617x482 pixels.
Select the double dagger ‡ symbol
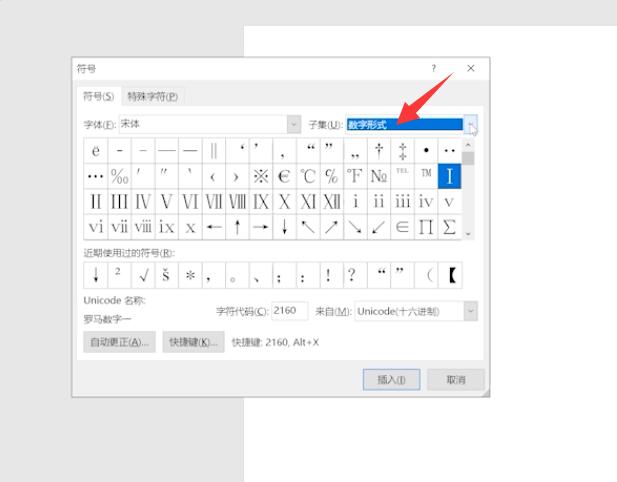[402, 151]
